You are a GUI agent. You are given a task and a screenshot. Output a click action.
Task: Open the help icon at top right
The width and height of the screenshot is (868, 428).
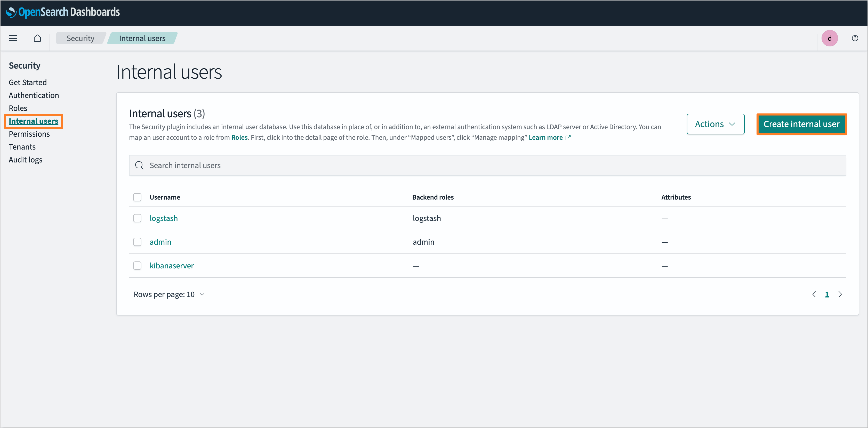pyautogui.click(x=855, y=38)
